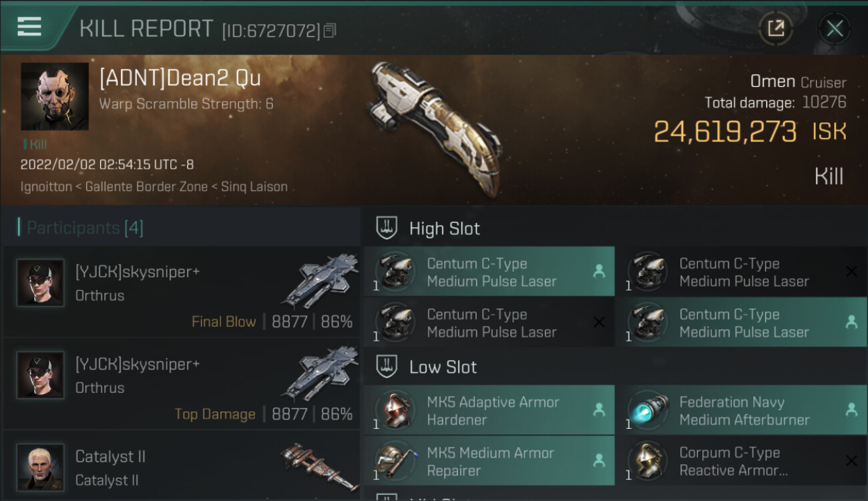868x501 pixels.
Task: Click Dean2 Qu's pilot portrait
Action: point(55,96)
